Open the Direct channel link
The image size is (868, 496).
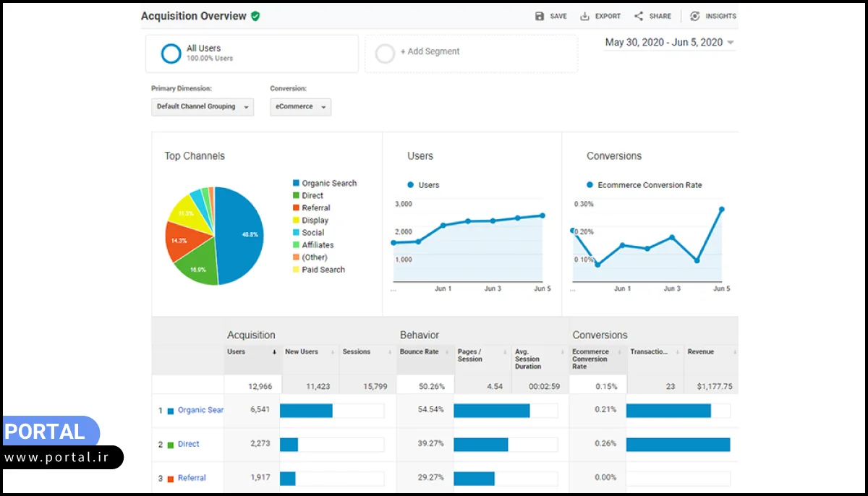(x=188, y=444)
